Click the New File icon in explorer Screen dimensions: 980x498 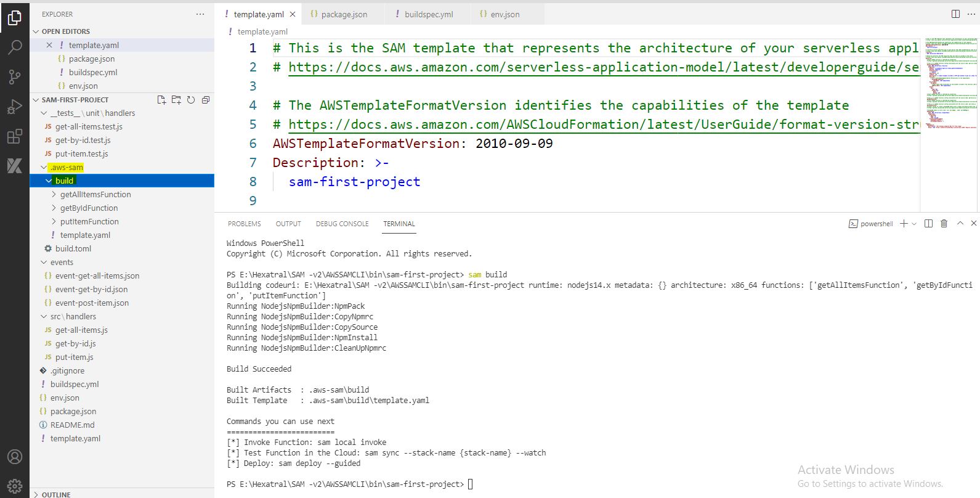[x=161, y=100]
